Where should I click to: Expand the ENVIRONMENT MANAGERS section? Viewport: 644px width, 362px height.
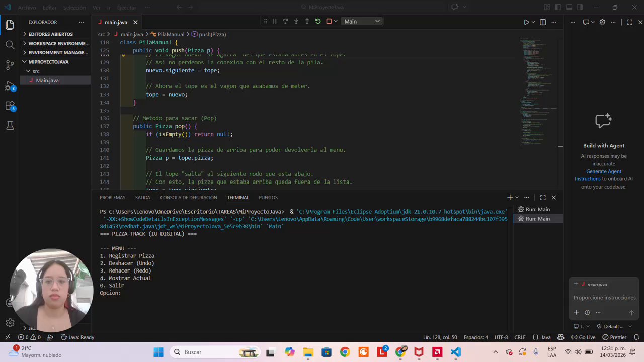tap(55, 52)
